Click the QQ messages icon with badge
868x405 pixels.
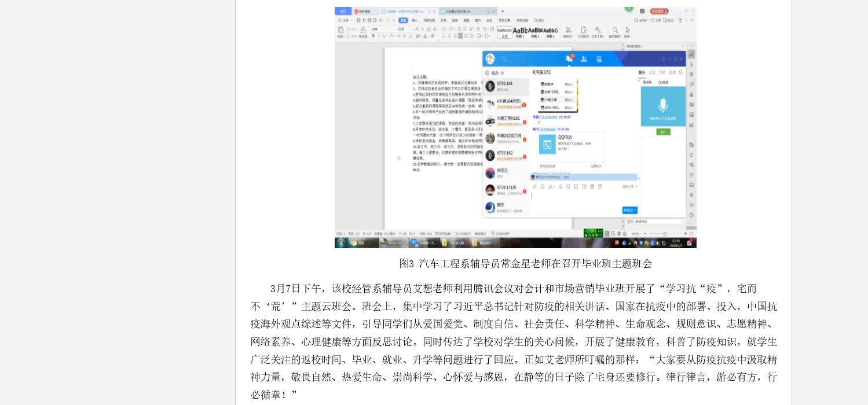(569, 58)
